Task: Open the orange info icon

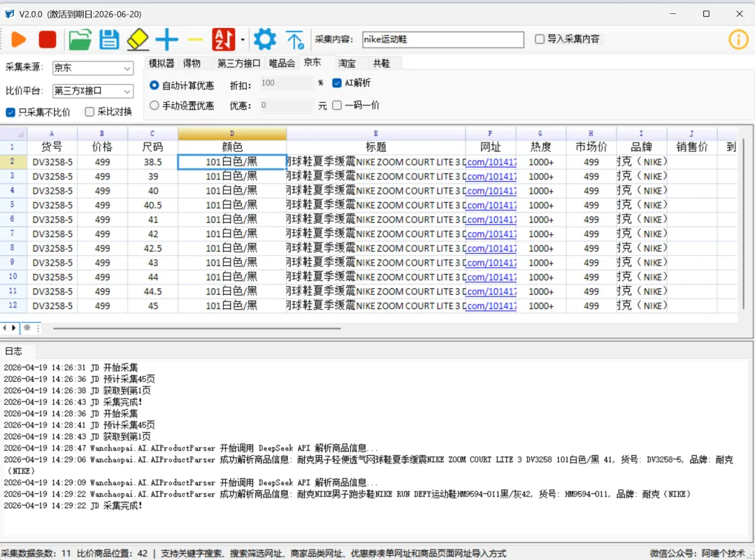Action: coord(738,39)
